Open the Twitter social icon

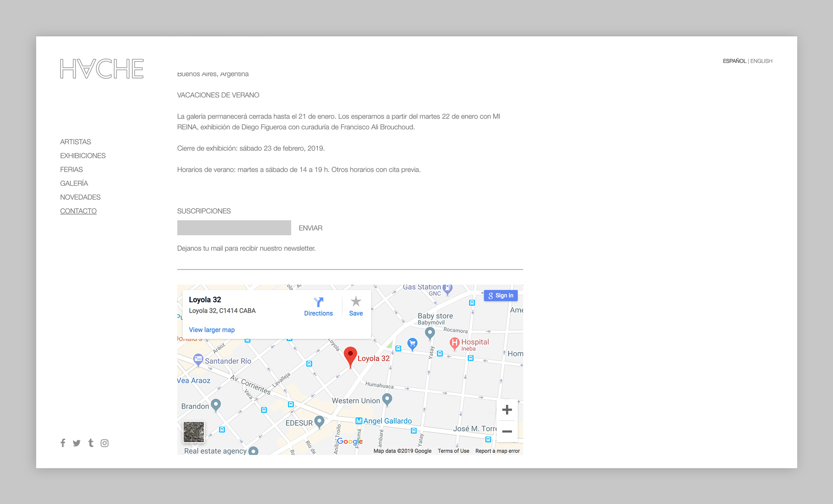click(76, 443)
